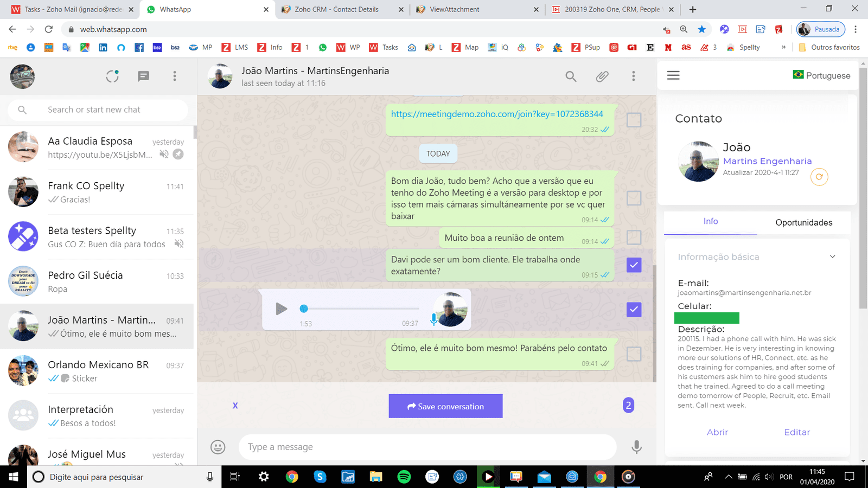Open Beta testers Spellty chat
The image size is (868, 488).
[x=97, y=237]
